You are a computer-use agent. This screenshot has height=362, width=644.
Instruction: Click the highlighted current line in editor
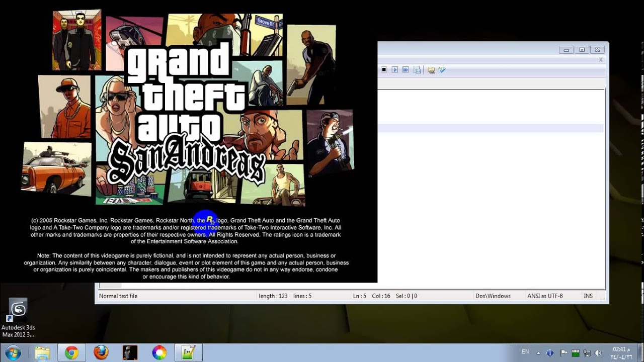491,128
